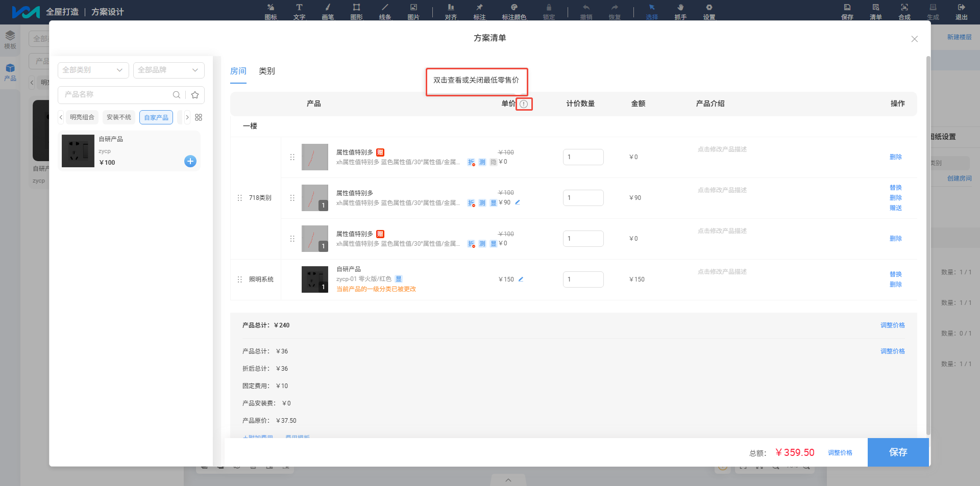Select the 图标 icon tool in top toolbar
This screenshot has height=486, width=980.
click(271, 11)
